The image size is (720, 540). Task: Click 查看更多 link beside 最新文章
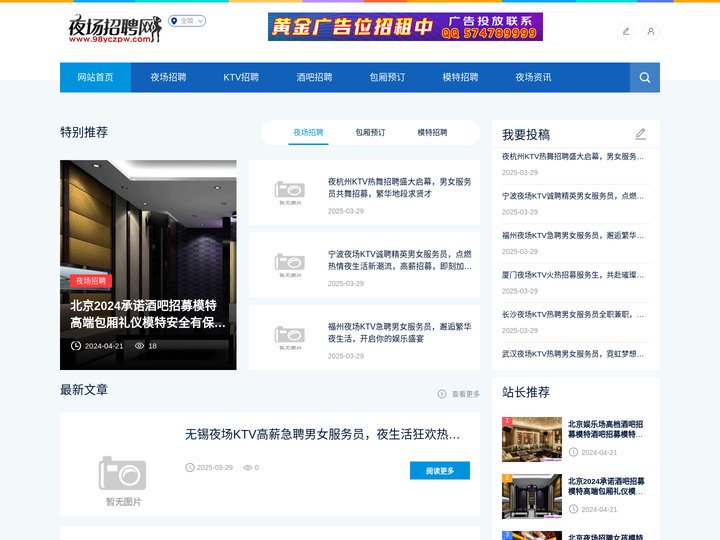click(466, 394)
